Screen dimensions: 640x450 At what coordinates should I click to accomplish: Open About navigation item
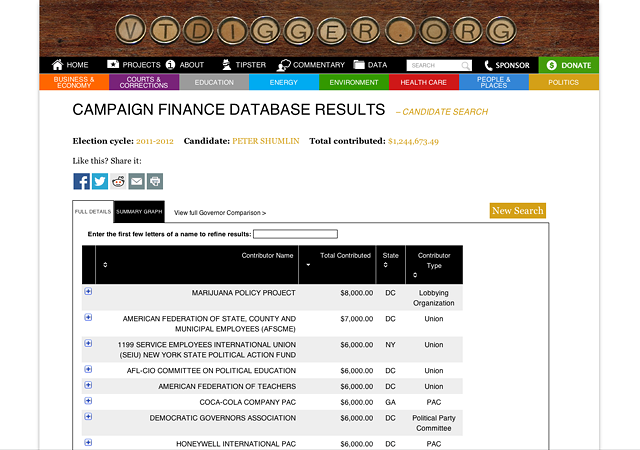coord(185,65)
